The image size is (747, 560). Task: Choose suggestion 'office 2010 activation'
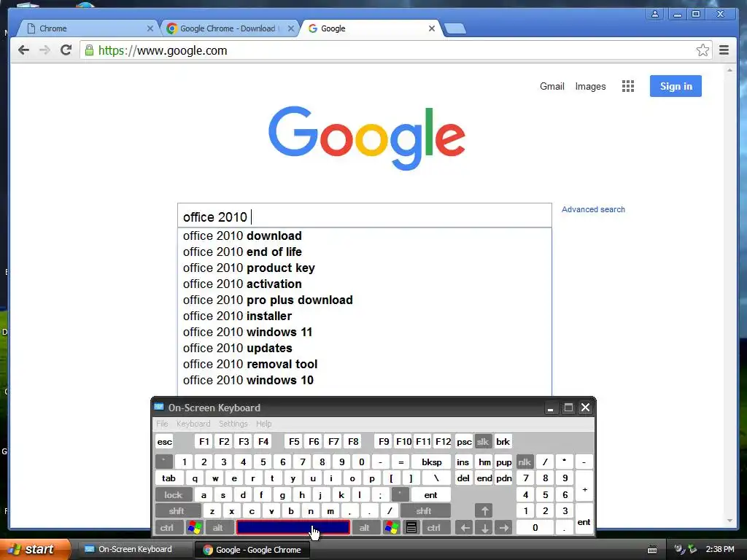[365, 284]
